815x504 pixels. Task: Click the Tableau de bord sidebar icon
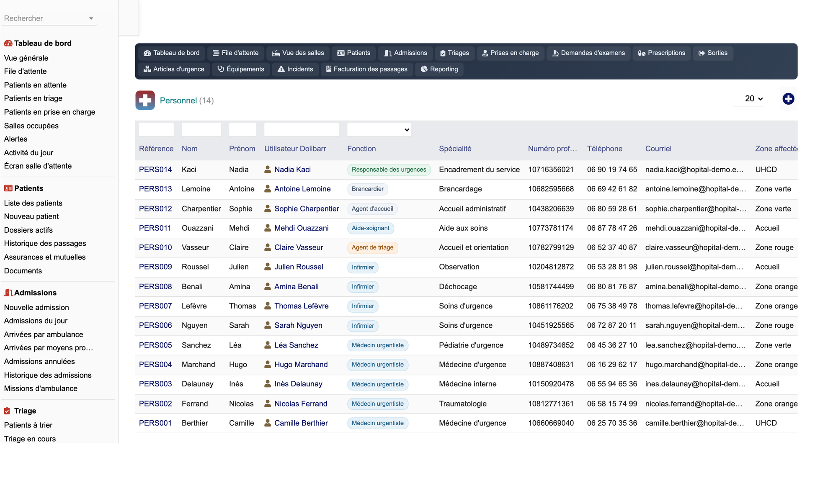[x=8, y=43]
